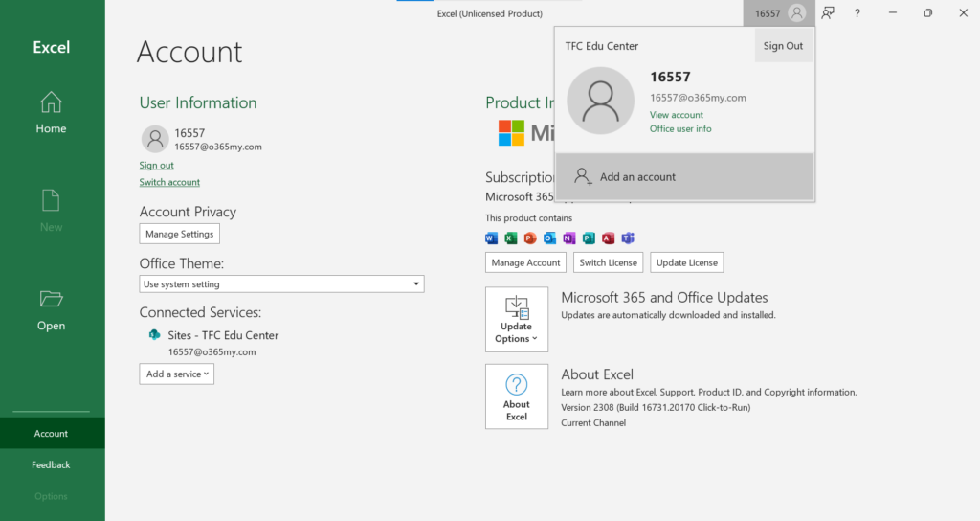Click the Excel app icon in product list

tap(511, 238)
